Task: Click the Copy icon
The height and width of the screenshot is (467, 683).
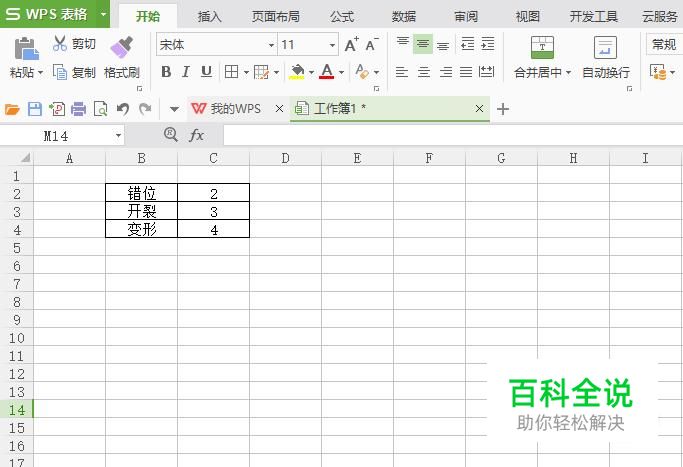Action: [60, 72]
